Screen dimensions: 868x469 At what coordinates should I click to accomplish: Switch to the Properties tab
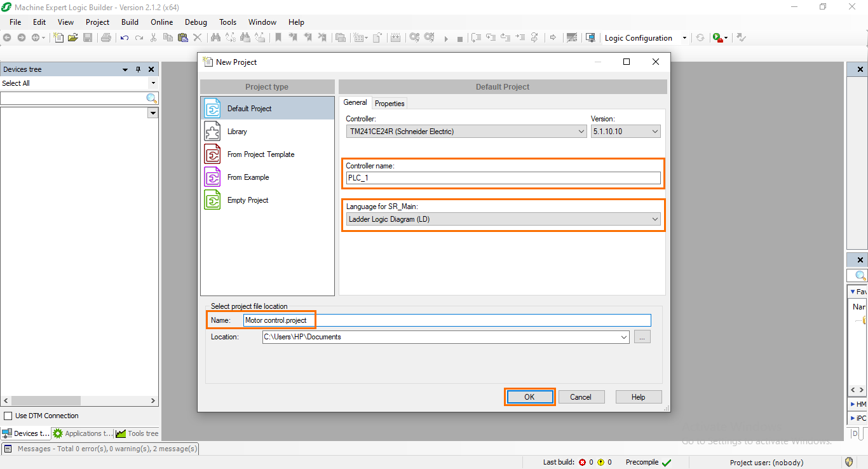tap(390, 103)
